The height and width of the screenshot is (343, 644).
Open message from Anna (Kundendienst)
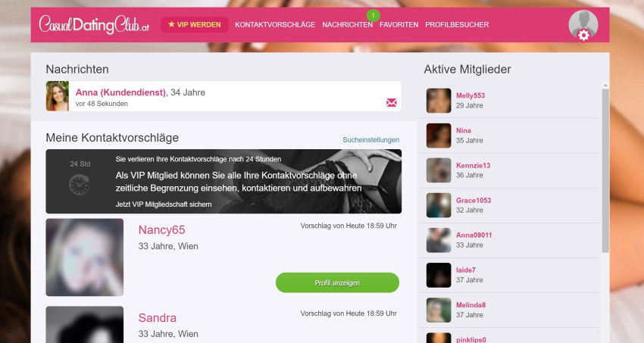(120, 92)
